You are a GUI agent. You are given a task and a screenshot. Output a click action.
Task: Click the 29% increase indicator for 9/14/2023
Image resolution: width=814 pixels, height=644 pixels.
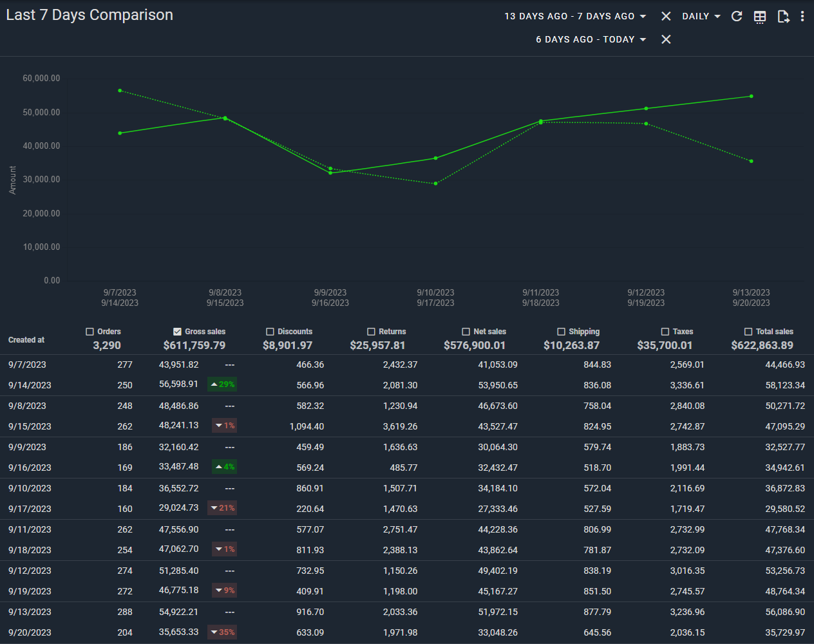[x=222, y=384]
